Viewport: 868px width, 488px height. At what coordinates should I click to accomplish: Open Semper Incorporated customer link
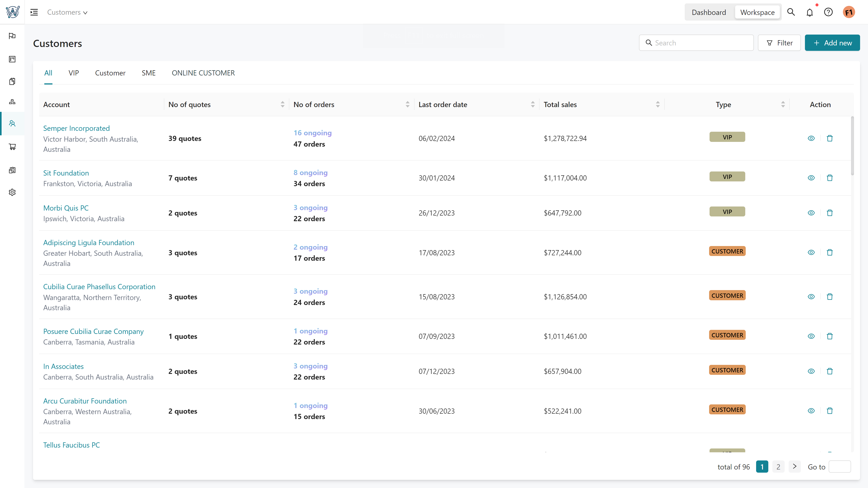point(76,127)
